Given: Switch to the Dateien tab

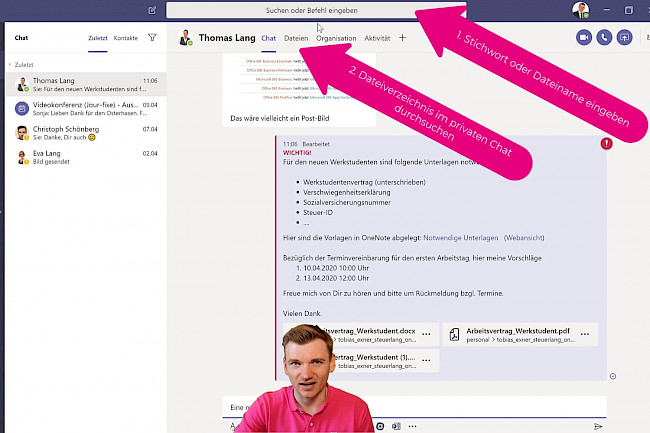Looking at the screenshot, I should tap(295, 38).
